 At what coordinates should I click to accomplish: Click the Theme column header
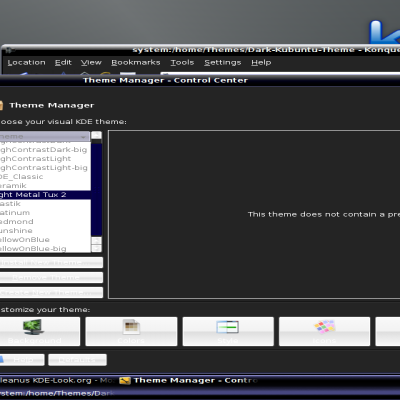click(44, 136)
